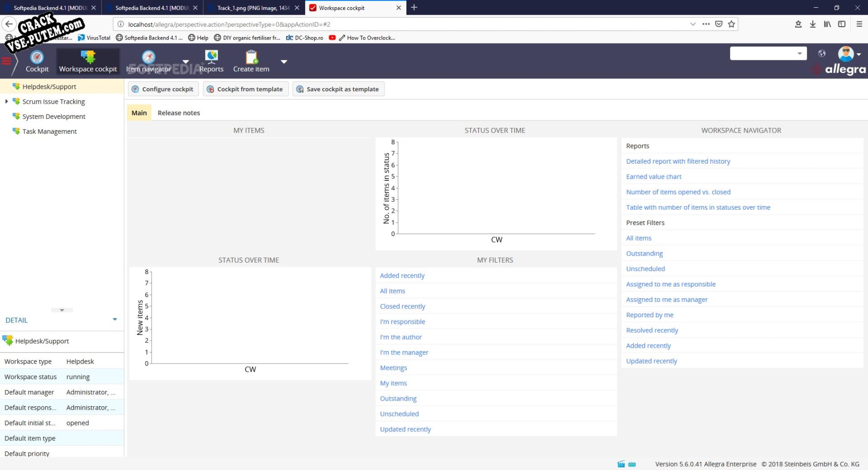Select System Development workspace in tree
Image resolution: width=868 pixels, height=470 pixels.
point(54,117)
